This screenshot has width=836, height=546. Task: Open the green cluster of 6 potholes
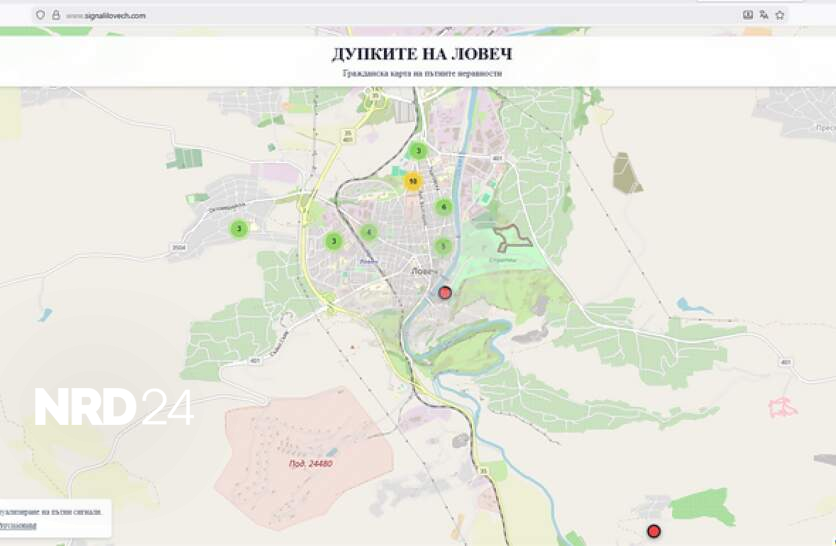pos(444,207)
